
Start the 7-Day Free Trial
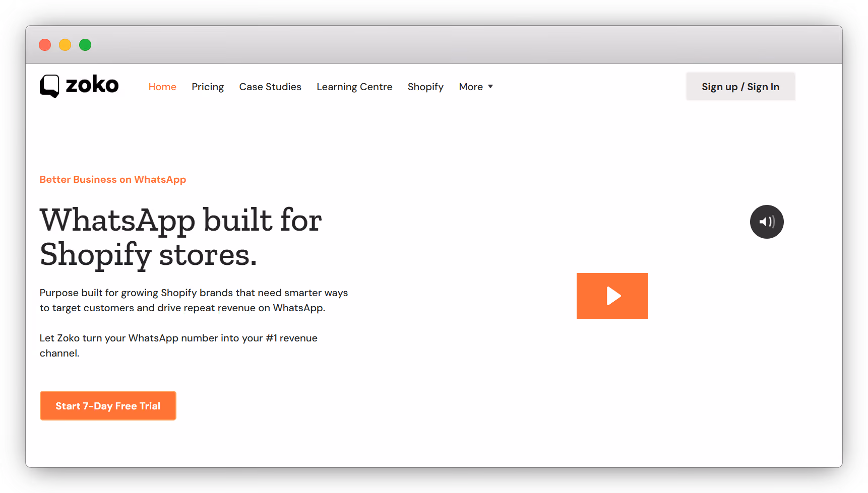click(108, 406)
